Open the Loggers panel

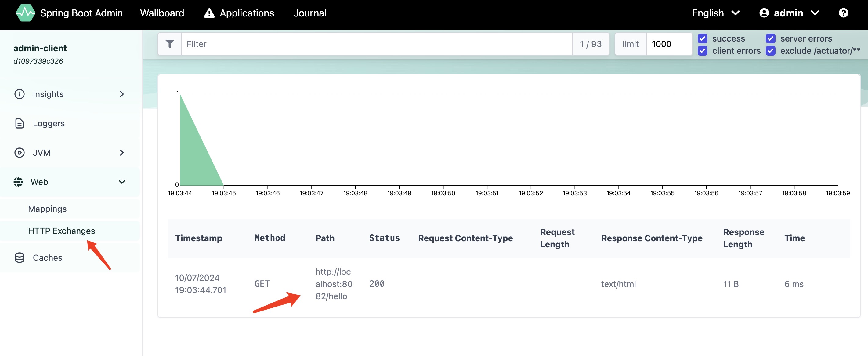coord(49,123)
